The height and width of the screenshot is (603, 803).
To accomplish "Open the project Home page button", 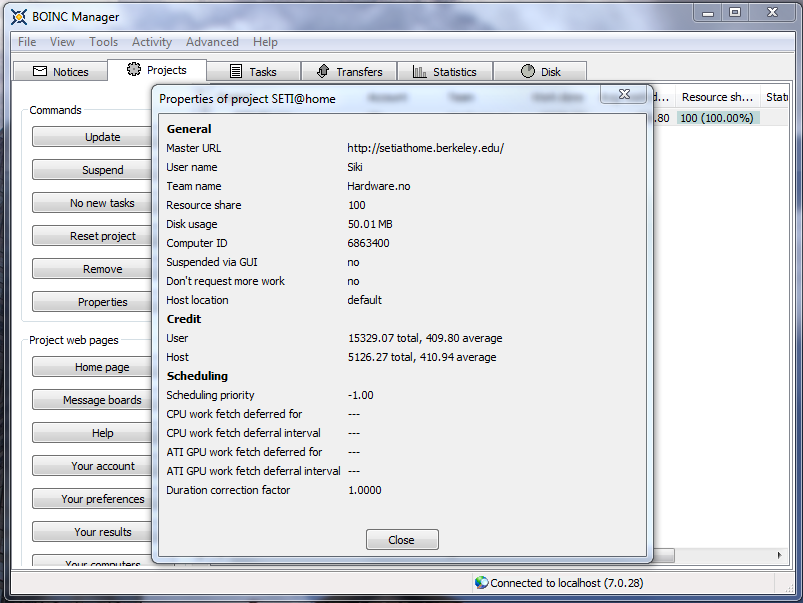I will [94, 367].
